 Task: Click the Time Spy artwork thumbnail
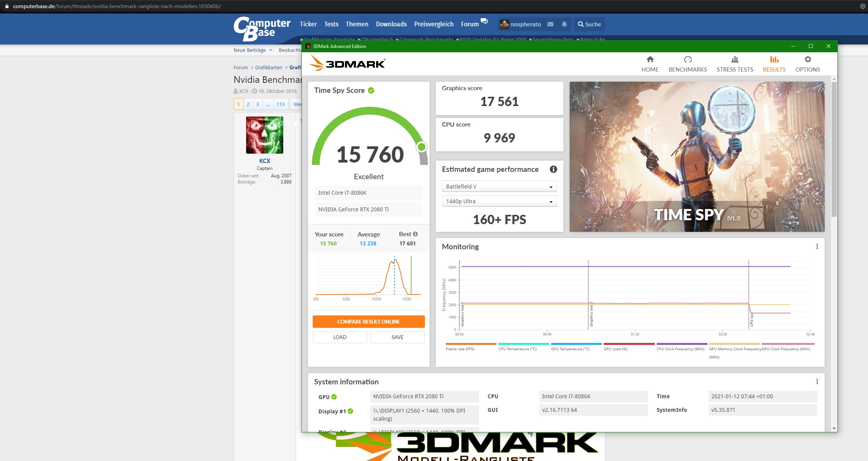pyautogui.click(x=697, y=157)
